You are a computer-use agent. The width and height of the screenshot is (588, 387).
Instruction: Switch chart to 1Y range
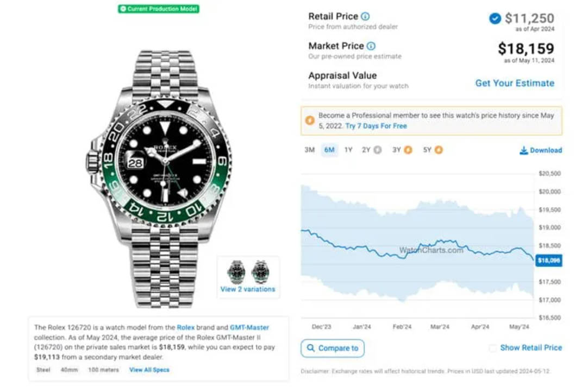click(348, 150)
